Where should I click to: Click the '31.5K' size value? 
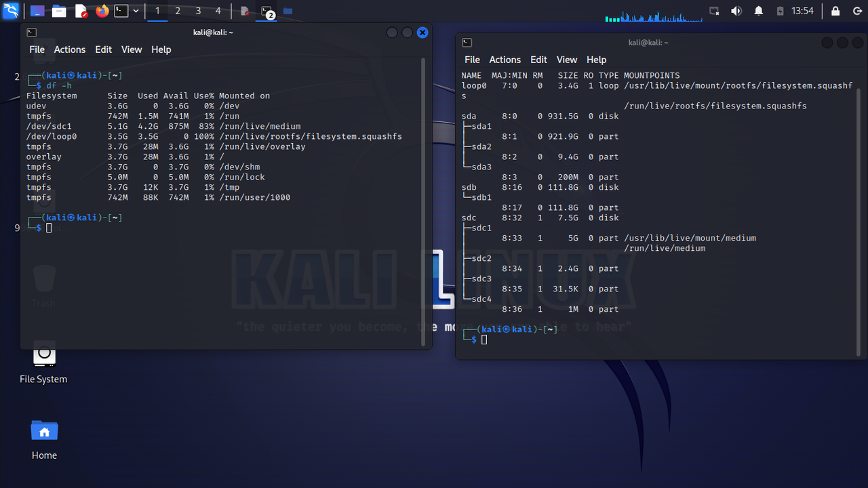[566, 289]
